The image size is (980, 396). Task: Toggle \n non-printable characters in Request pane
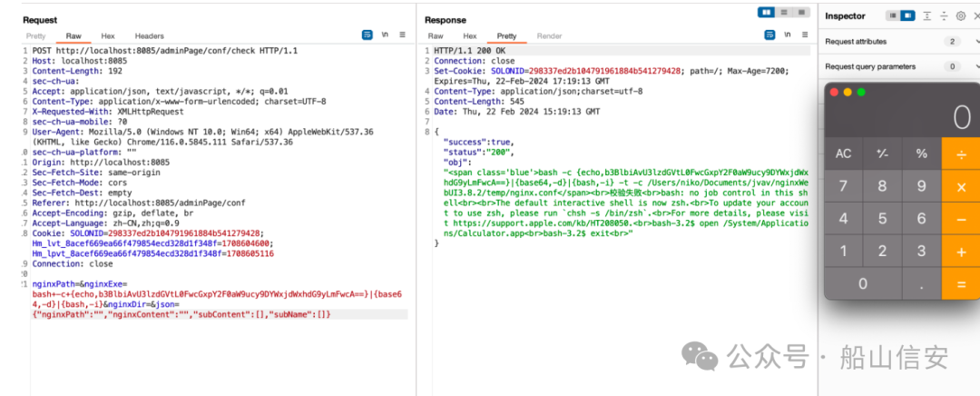coord(385,35)
